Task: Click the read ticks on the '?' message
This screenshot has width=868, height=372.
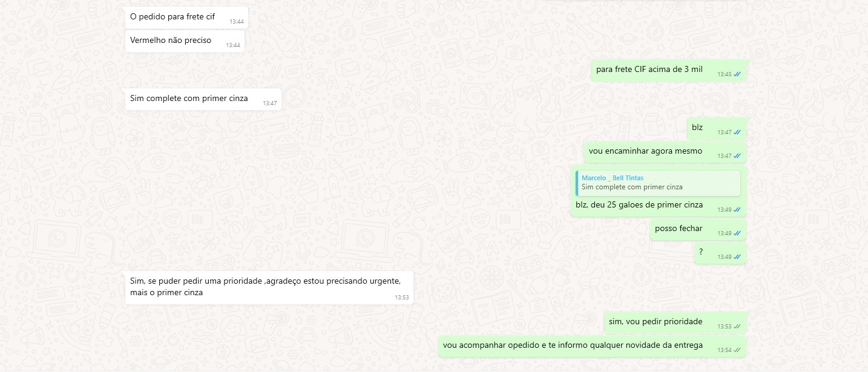Action: (737, 256)
